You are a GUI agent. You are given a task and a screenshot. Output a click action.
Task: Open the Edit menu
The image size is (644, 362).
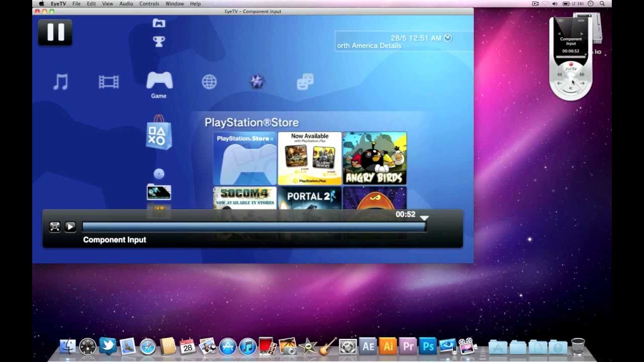pyautogui.click(x=91, y=4)
